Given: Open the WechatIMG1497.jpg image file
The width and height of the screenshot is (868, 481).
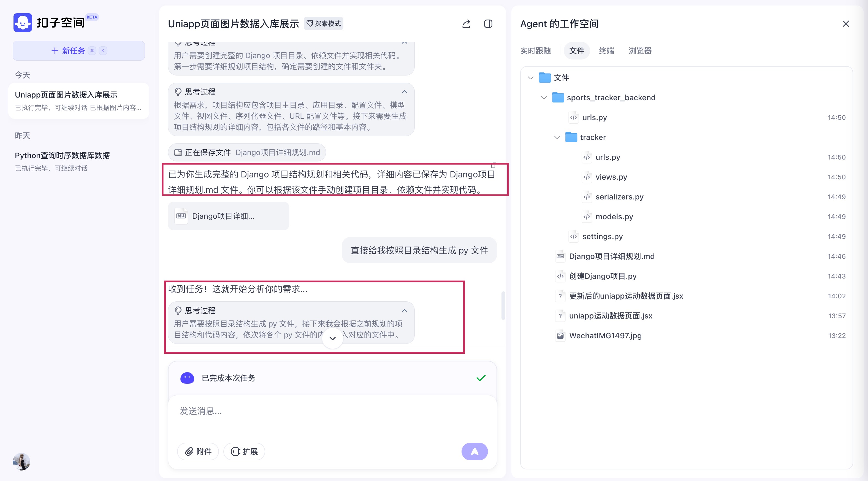Looking at the screenshot, I should point(605,335).
